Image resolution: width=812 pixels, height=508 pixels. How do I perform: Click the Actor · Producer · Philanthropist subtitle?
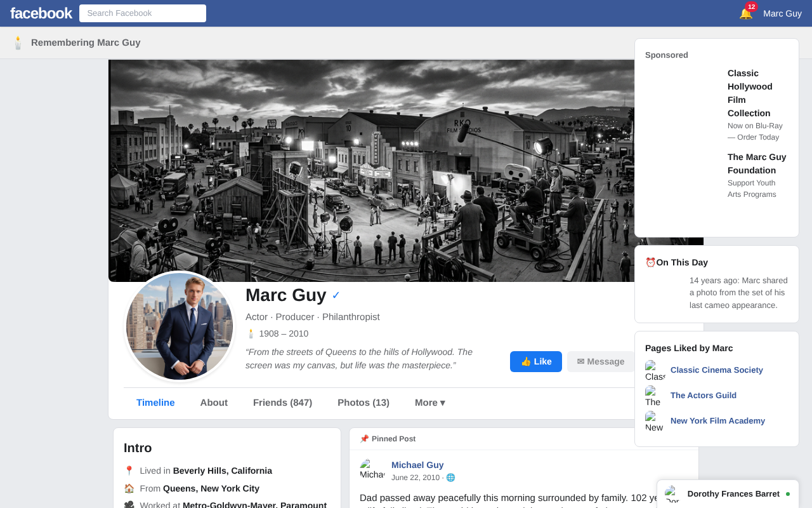[313, 317]
